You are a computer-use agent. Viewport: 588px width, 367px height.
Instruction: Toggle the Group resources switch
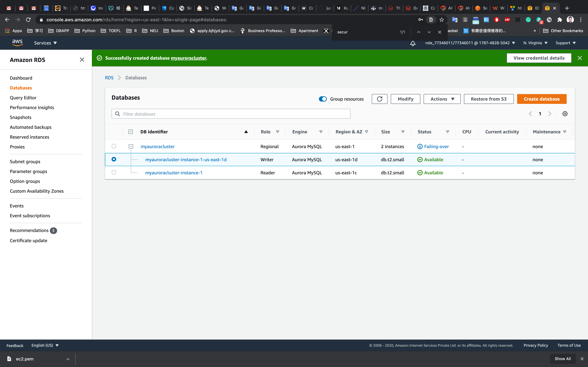(x=323, y=99)
